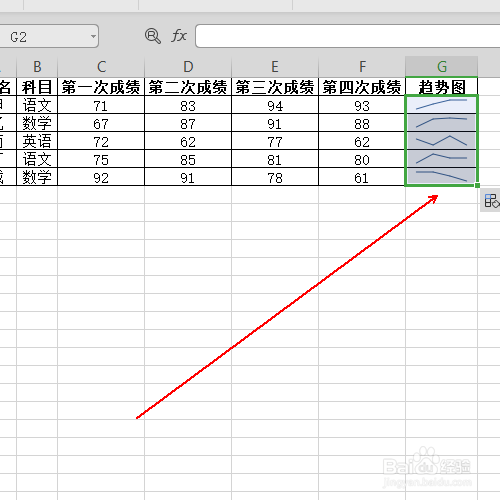
Task: Select cell with value 80
Action: coord(362,159)
